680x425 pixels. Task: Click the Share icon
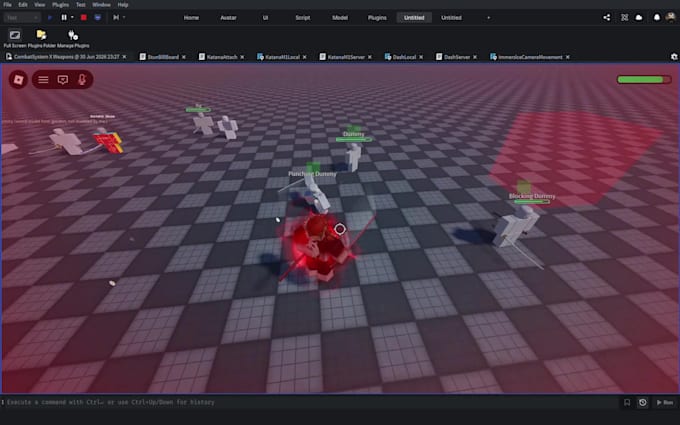(x=607, y=17)
